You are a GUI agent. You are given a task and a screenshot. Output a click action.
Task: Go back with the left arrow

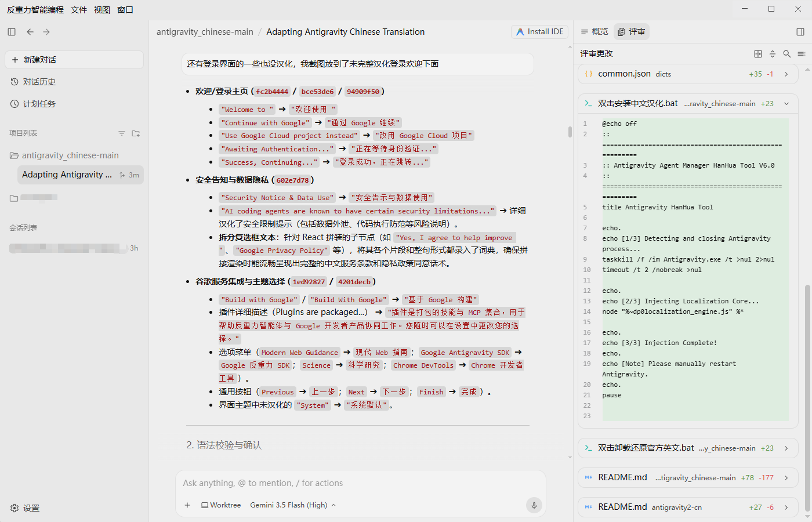coord(30,32)
